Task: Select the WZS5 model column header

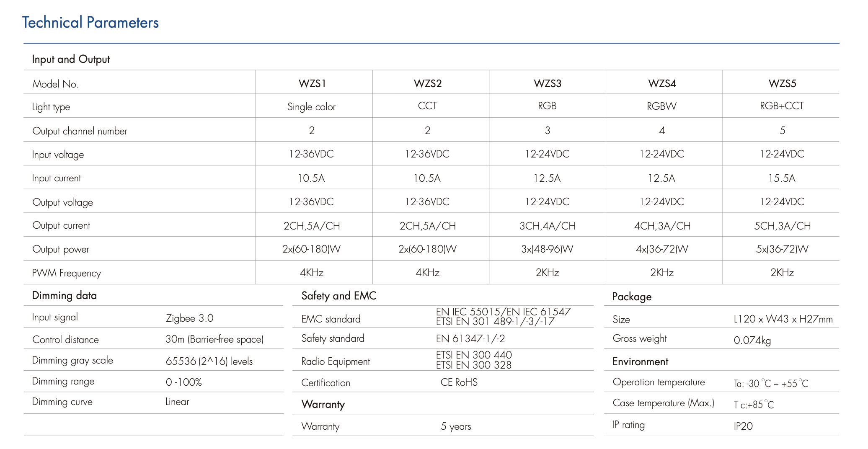Action: pyautogui.click(x=782, y=83)
